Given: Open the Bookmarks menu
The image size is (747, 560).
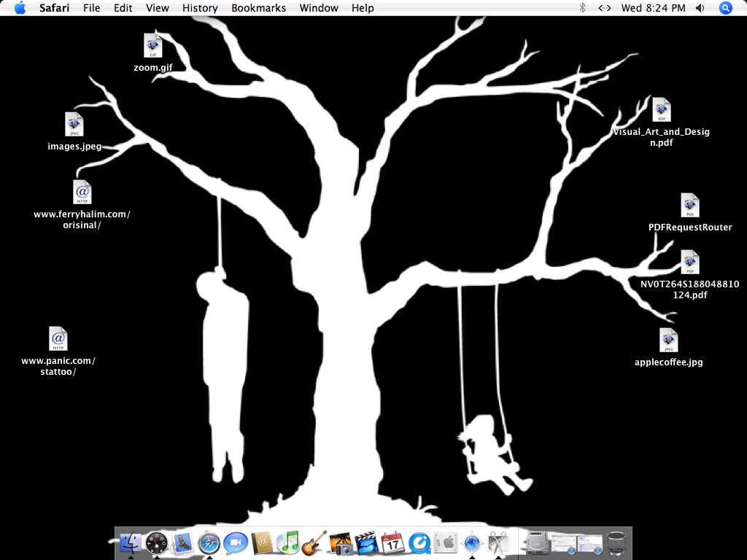Looking at the screenshot, I should (x=258, y=8).
